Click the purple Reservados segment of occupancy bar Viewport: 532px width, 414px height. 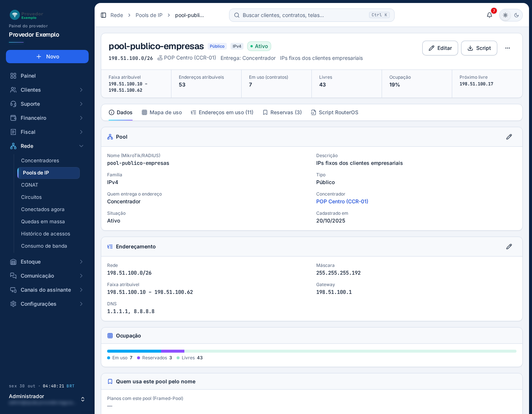(173, 351)
